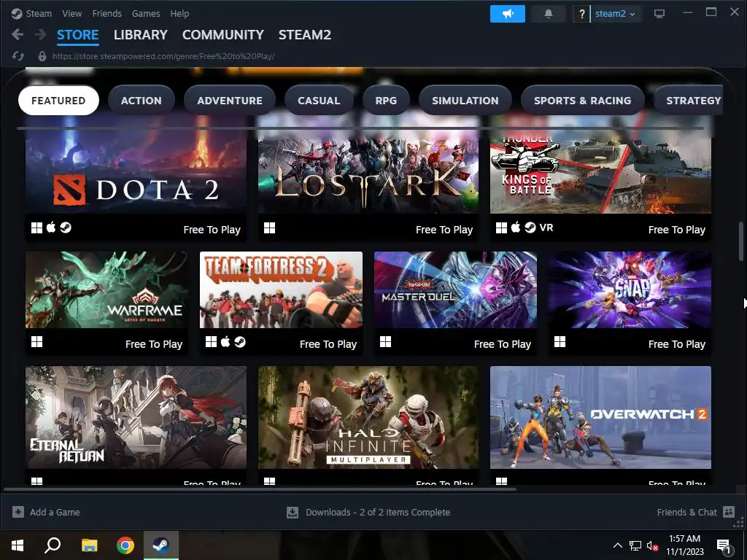Open the Halo Infinite Multiplayer banner
The width and height of the screenshot is (747, 560).
click(368, 417)
